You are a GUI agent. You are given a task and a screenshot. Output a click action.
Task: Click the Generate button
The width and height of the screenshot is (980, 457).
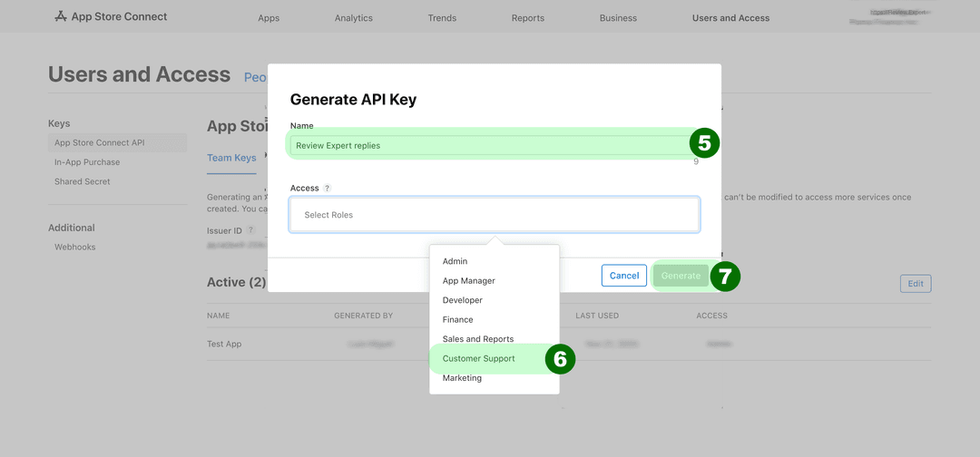point(681,276)
